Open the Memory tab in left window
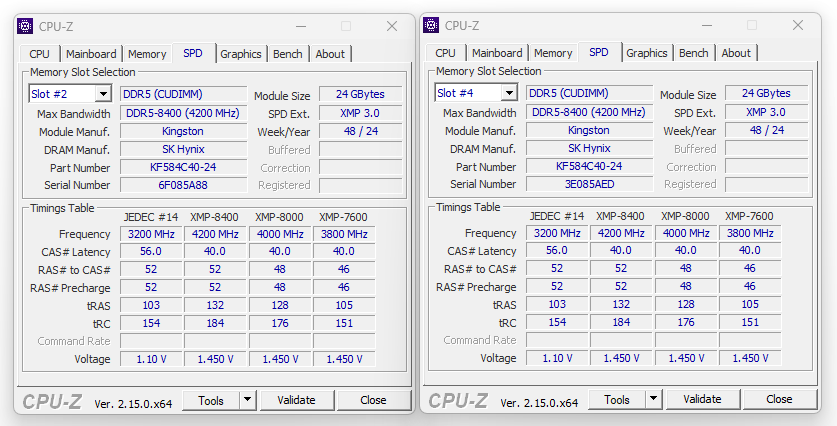837x426 pixels. tap(147, 54)
